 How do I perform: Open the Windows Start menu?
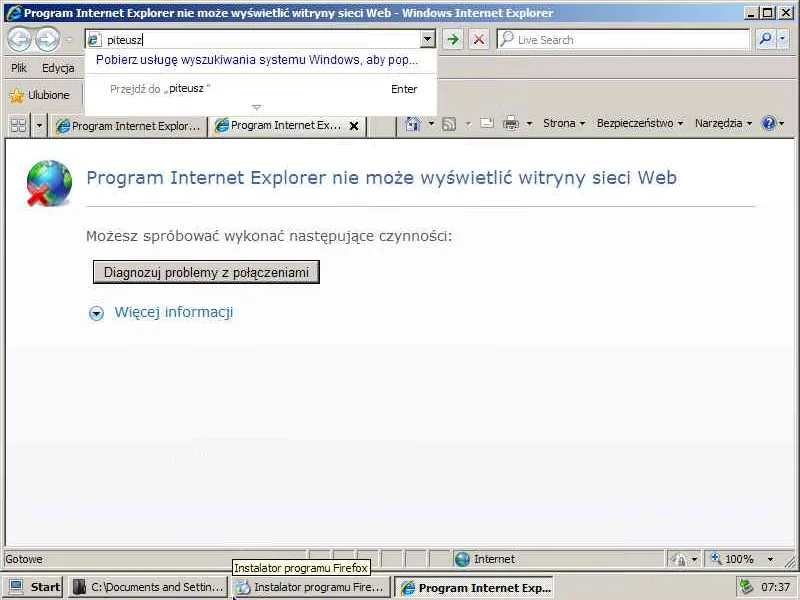[x=34, y=587]
